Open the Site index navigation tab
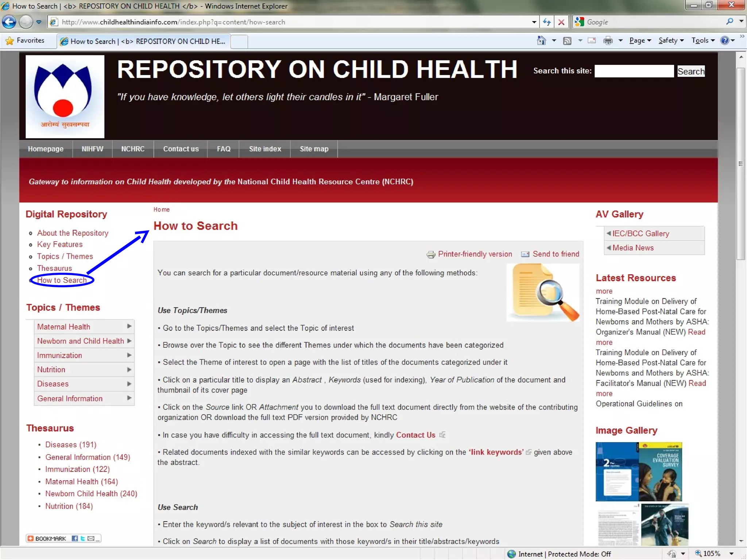Image resolution: width=747 pixels, height=560 pixels. 265,149
